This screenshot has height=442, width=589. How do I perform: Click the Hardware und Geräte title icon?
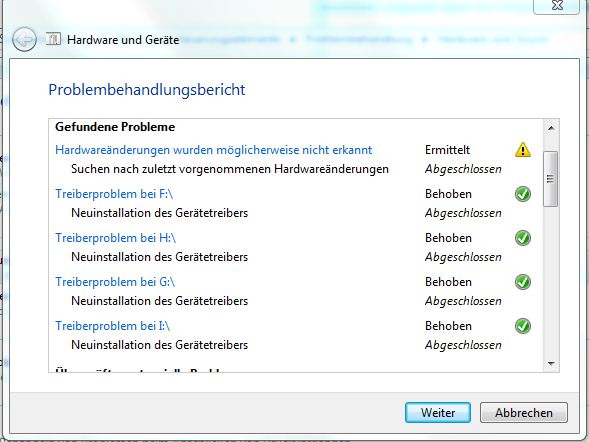[x=53, y=39]
